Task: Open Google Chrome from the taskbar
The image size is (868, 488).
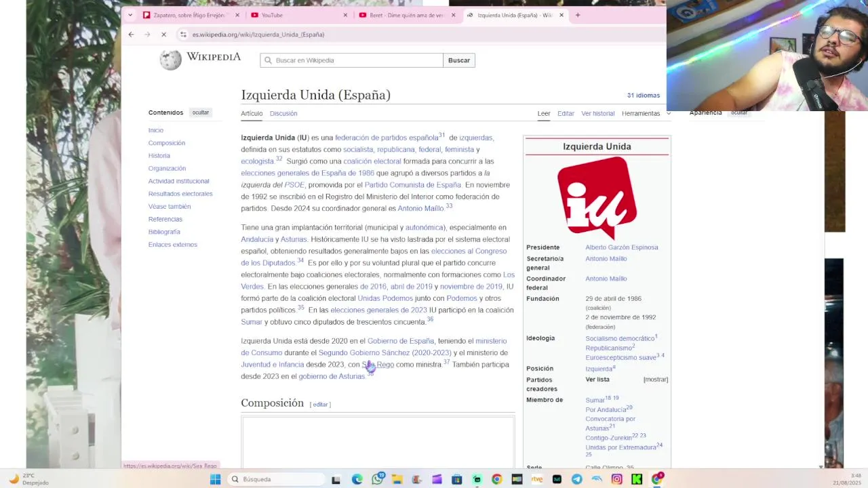Action: pos(496,479)
